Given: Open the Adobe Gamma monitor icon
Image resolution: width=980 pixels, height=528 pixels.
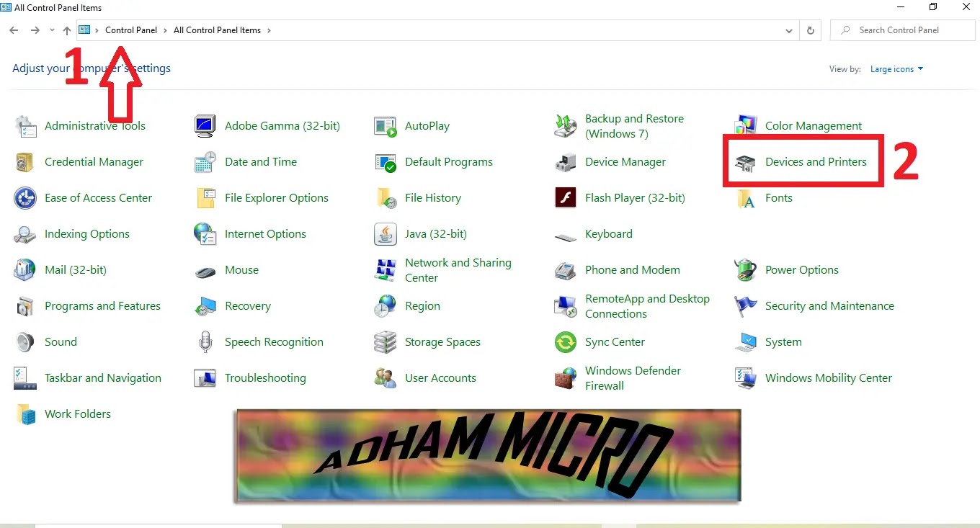Looking at the screenshot, I should 205,126.
